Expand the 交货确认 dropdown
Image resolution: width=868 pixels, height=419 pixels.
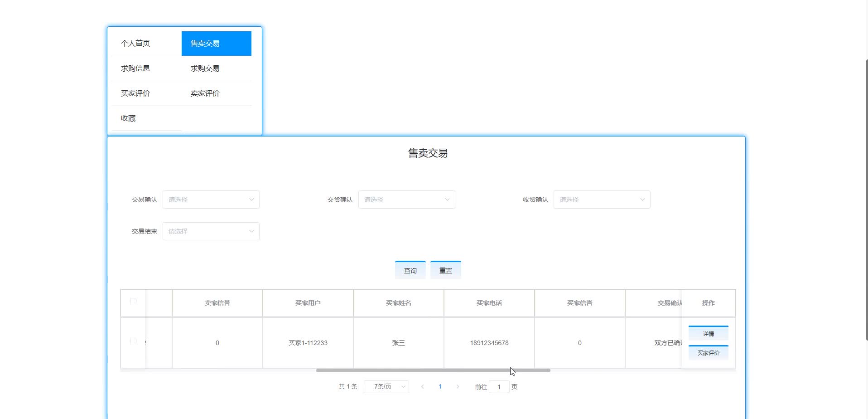[x=407, y=200]
